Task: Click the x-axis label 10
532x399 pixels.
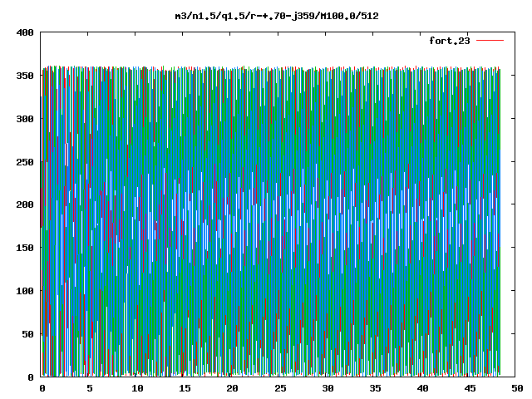Action: [137, 388]
